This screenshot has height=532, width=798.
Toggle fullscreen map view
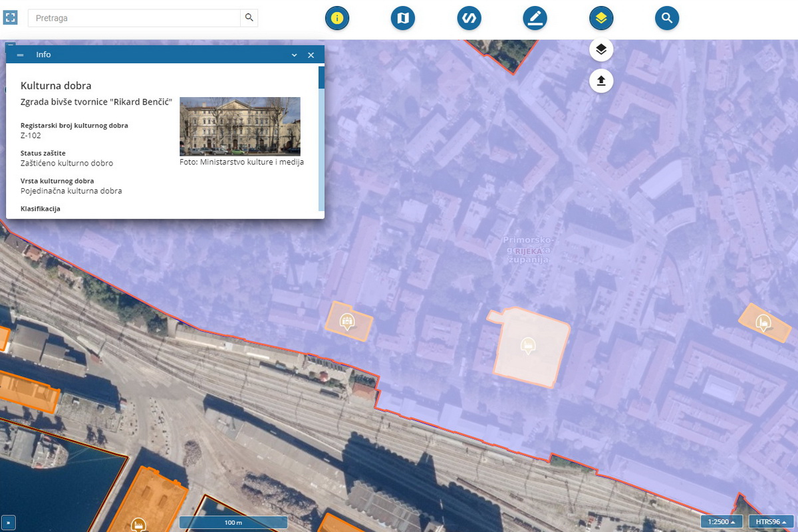10,18
